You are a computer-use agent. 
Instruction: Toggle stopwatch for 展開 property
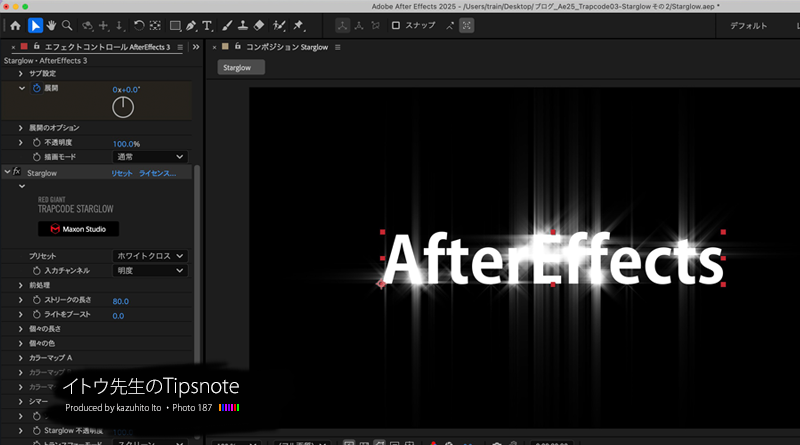(x=37, y=88)
